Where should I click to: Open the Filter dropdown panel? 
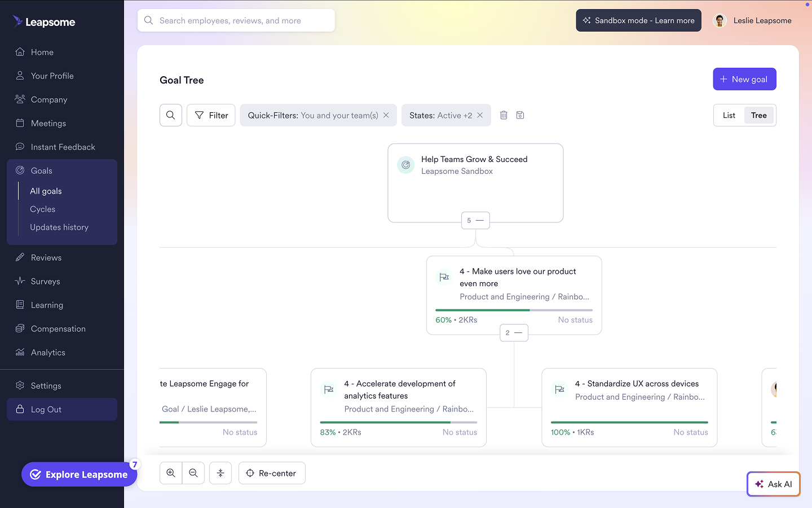tap(211, 115)
